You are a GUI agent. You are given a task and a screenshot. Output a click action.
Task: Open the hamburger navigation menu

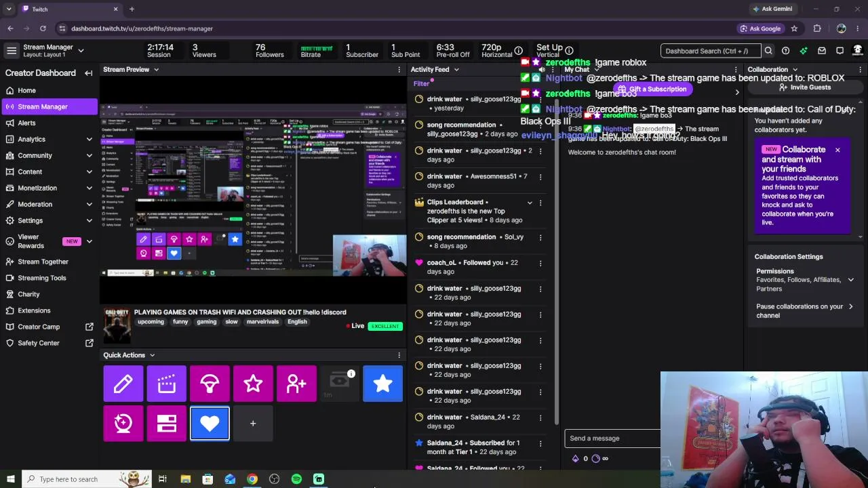(12, 51)
